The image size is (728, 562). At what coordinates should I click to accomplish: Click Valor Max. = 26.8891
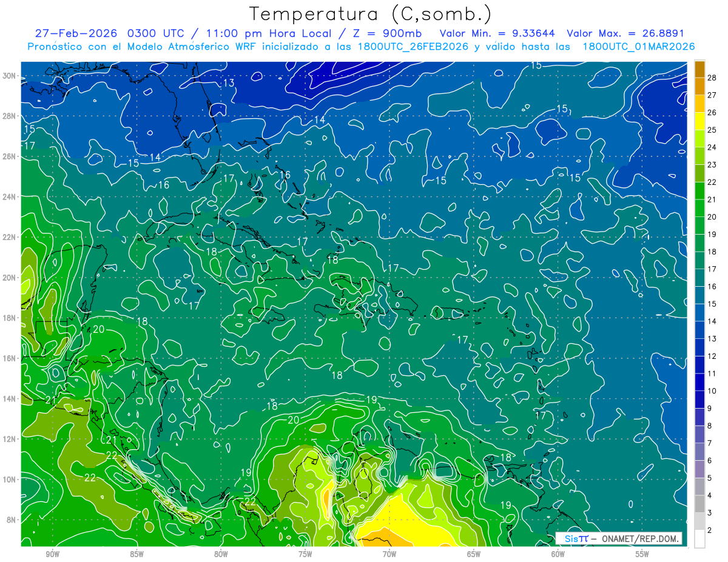[625, 33]
